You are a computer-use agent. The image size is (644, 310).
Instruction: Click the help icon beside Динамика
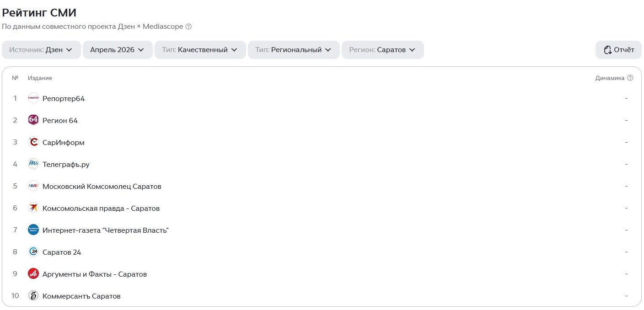point(630,78)
